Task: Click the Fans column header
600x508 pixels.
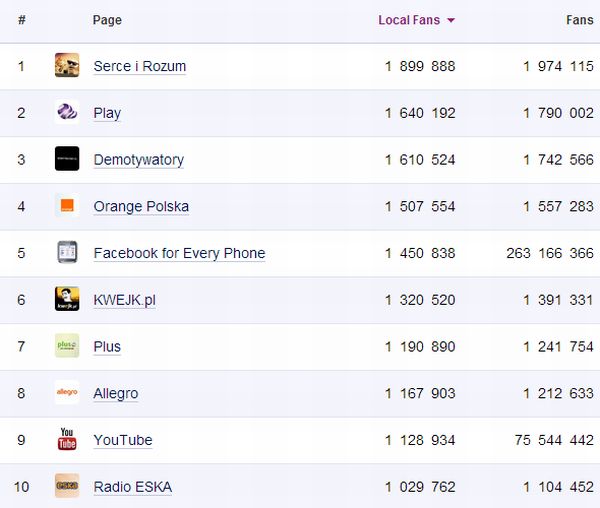Action: click(x=579, y=20)
